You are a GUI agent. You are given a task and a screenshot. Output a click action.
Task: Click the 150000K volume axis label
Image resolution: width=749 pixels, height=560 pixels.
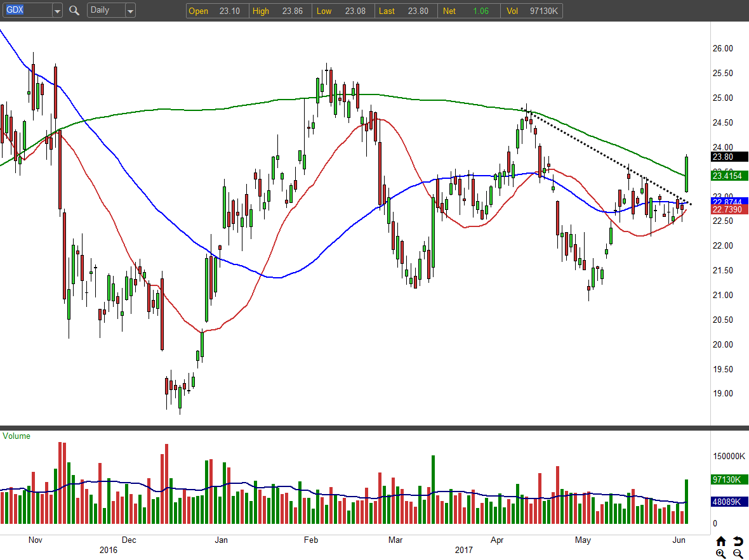coord(729,456)
